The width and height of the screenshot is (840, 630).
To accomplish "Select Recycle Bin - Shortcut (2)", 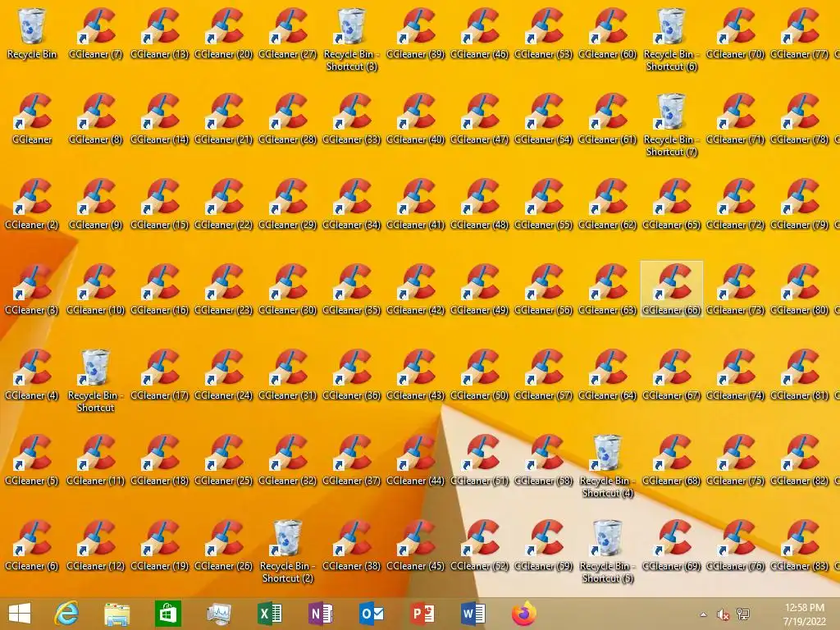I will click(288, 550).
